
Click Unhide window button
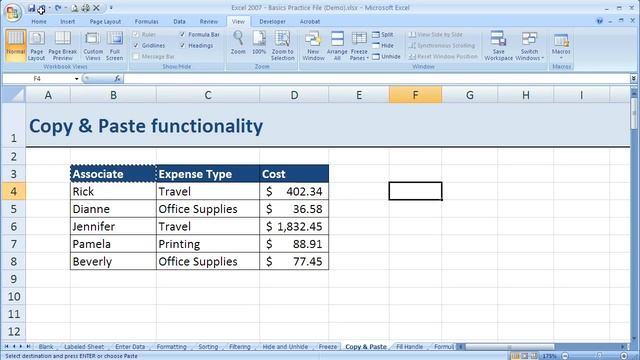(x=386, y=57)
